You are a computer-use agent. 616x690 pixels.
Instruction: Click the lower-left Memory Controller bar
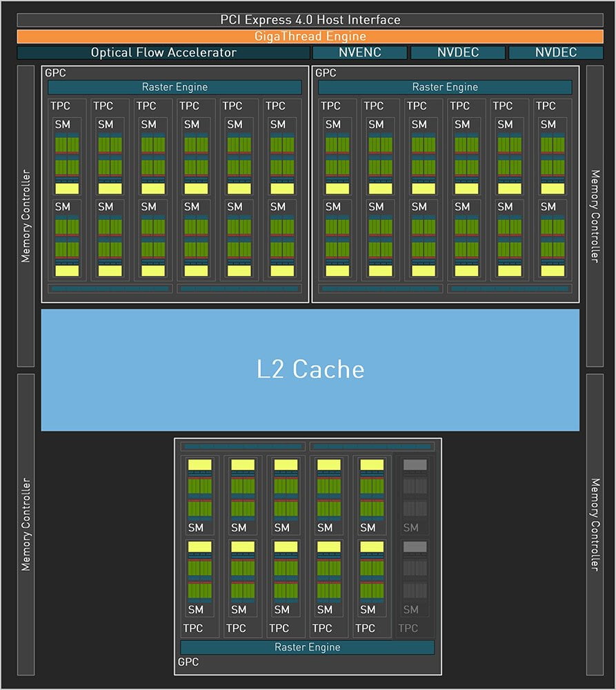point(26,524)
